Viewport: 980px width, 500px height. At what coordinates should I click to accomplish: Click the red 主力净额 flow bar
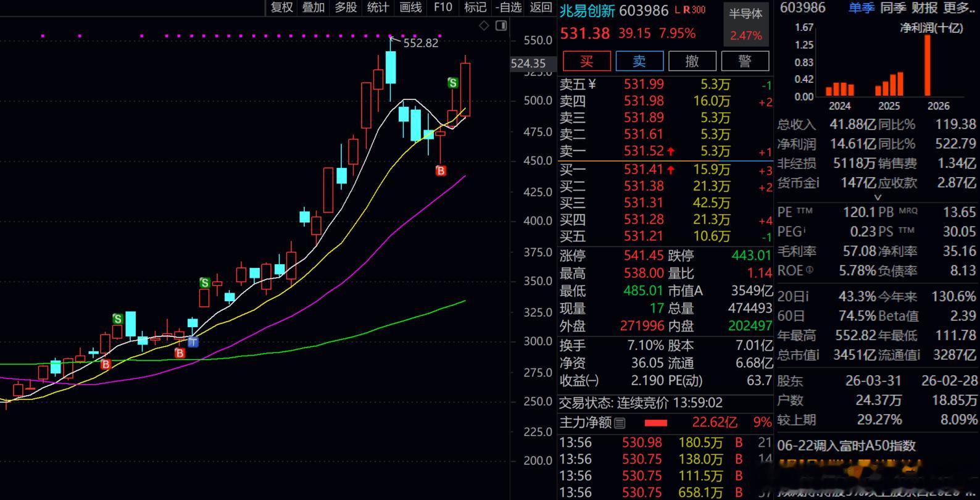[655, 423]
